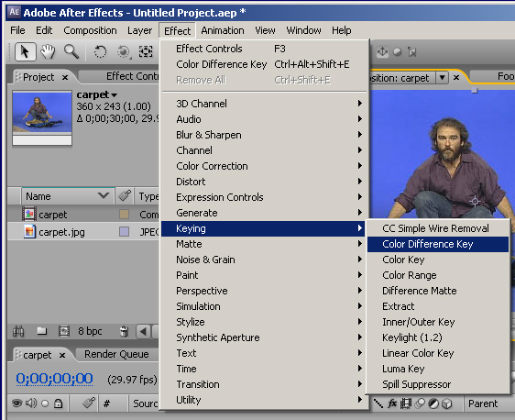Open the File menu
515x420 pixels.
[17, 30]
